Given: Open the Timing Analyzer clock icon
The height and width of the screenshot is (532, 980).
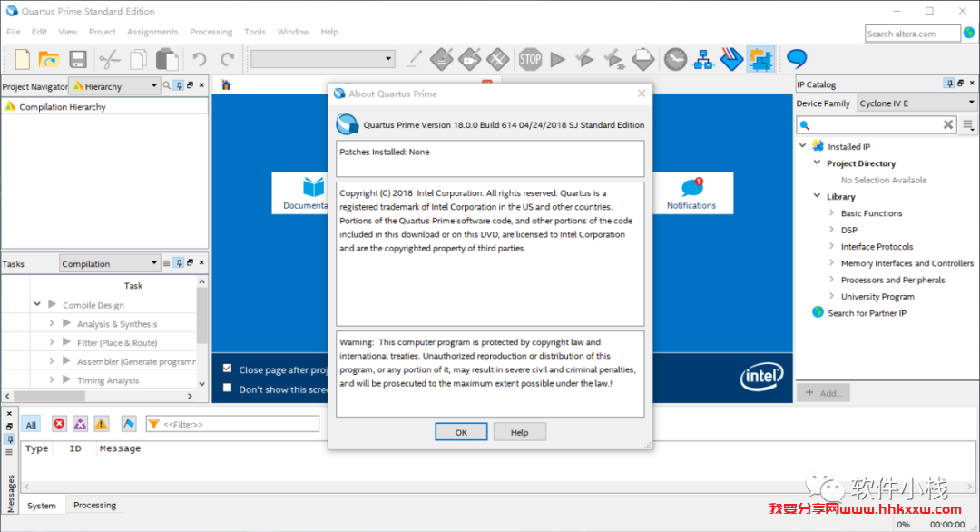Looking at the screenshot, I should coord(675,59).
